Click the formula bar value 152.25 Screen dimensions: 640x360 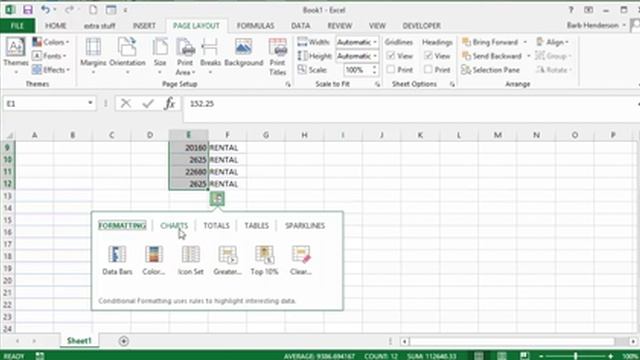202,104
